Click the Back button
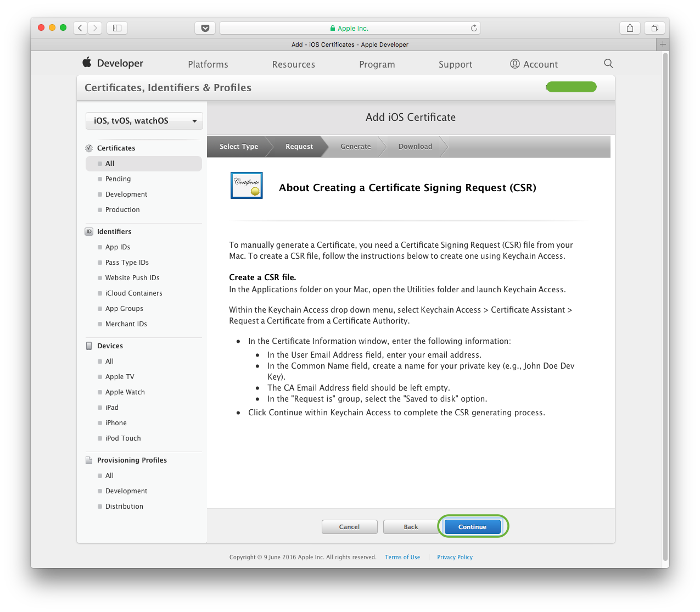The image size is (700, 612). pyautogui.click(x=411, y=527)
